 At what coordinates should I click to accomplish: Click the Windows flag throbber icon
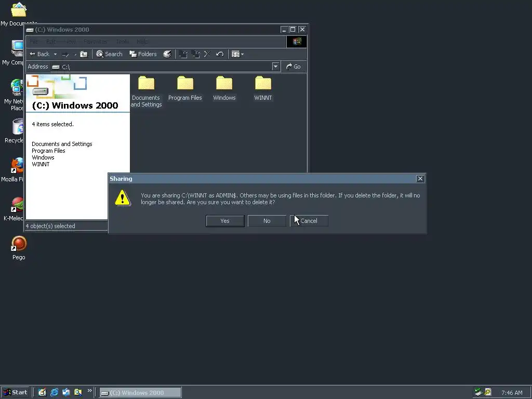[x=297, y=42]
